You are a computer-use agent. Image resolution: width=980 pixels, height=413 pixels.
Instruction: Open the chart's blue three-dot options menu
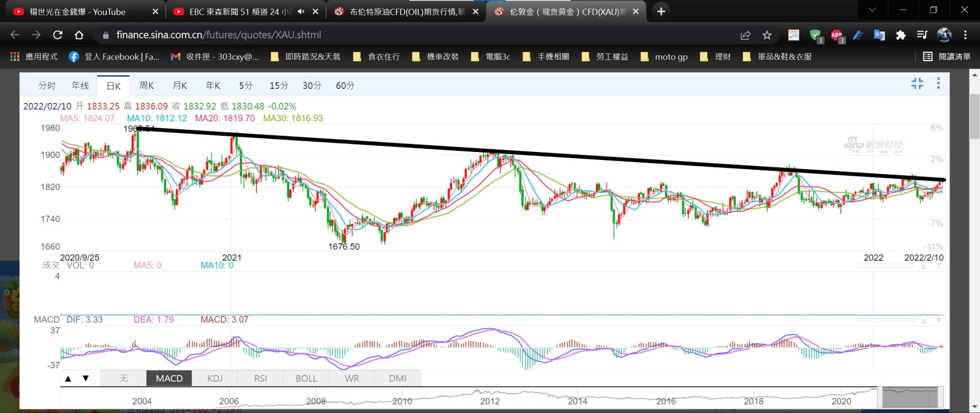click(x=938, y=84)
